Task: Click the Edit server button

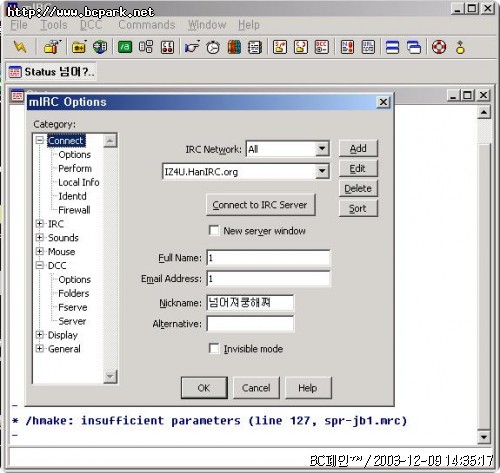Action: click(x=358, y=168)
